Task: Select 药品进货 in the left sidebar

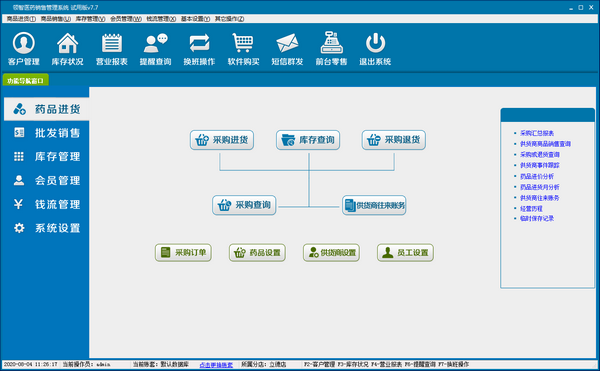Action: pos(47,109)
